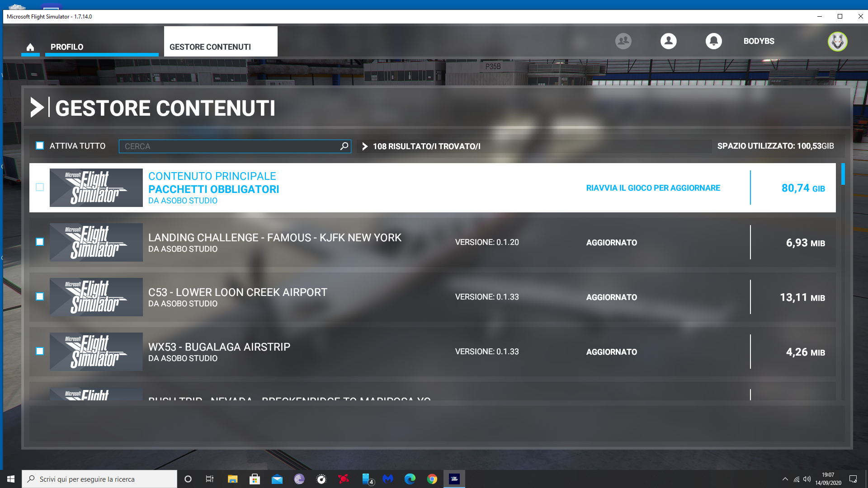The image size is (868, 488).
Task: Open the Windows Start menu
Action: click(x=11, y=479)
